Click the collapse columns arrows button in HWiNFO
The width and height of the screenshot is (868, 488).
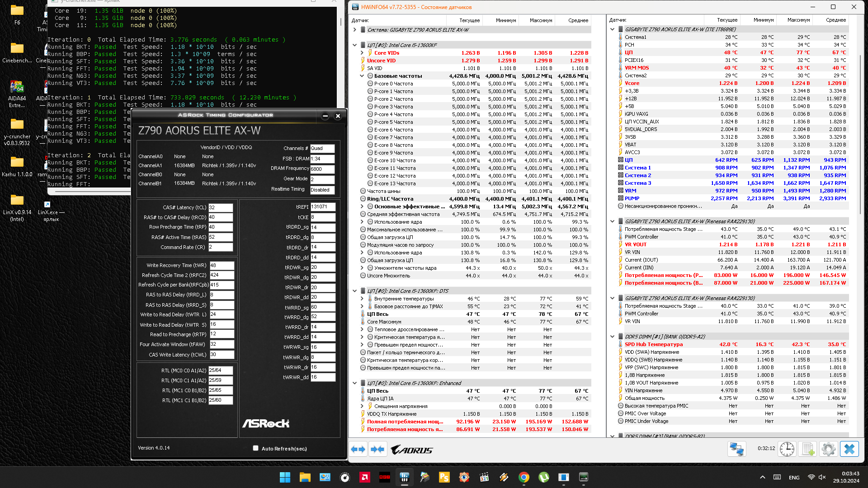click(x=377, y=449)
